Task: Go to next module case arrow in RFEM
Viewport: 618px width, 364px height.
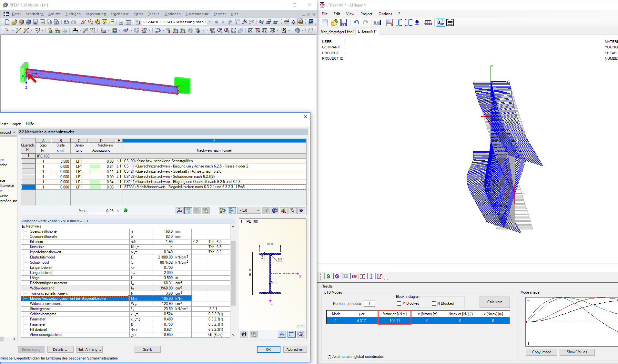Action: 223,22
